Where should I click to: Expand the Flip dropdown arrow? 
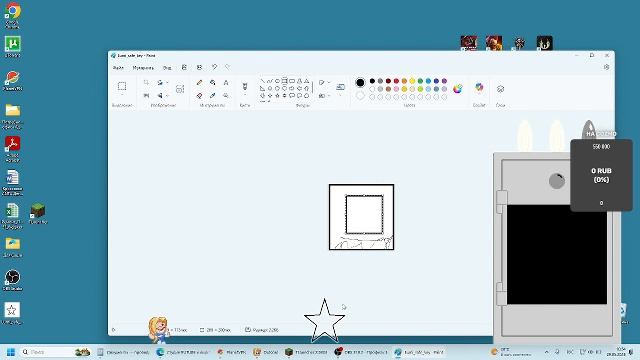pos(167,96)
